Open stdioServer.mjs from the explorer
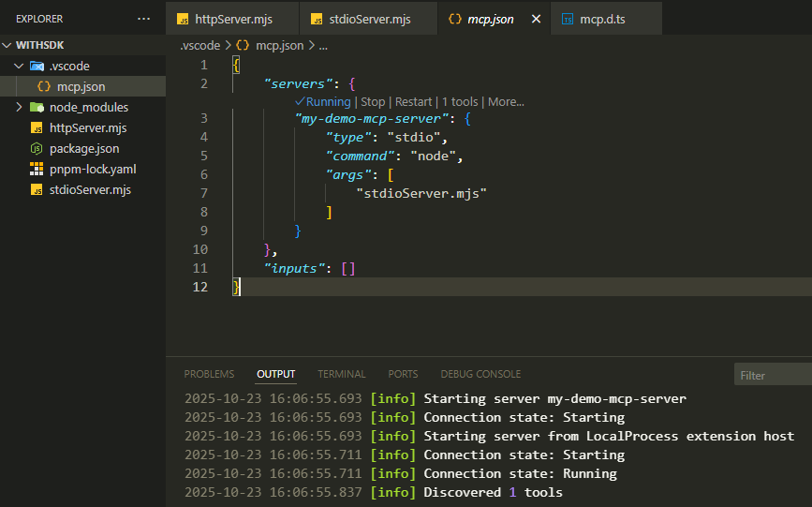Image resolution: width=812 pixels, height=507 pixels. coord(90,190)
